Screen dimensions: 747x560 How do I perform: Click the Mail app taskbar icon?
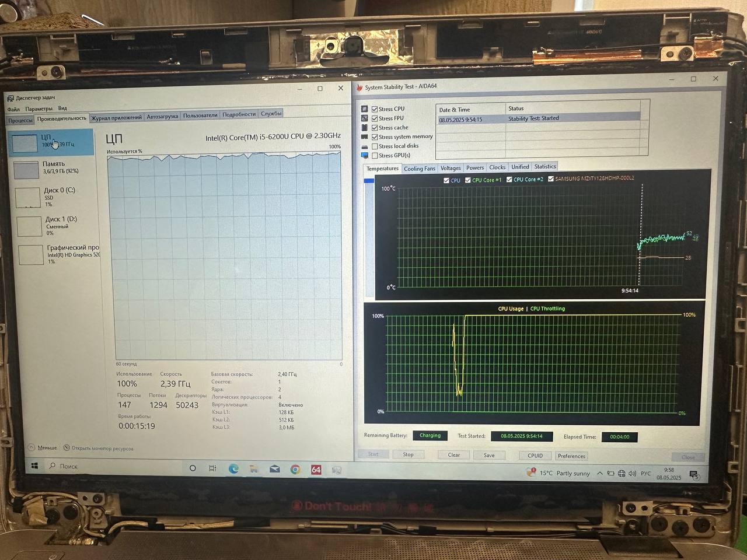274,469
